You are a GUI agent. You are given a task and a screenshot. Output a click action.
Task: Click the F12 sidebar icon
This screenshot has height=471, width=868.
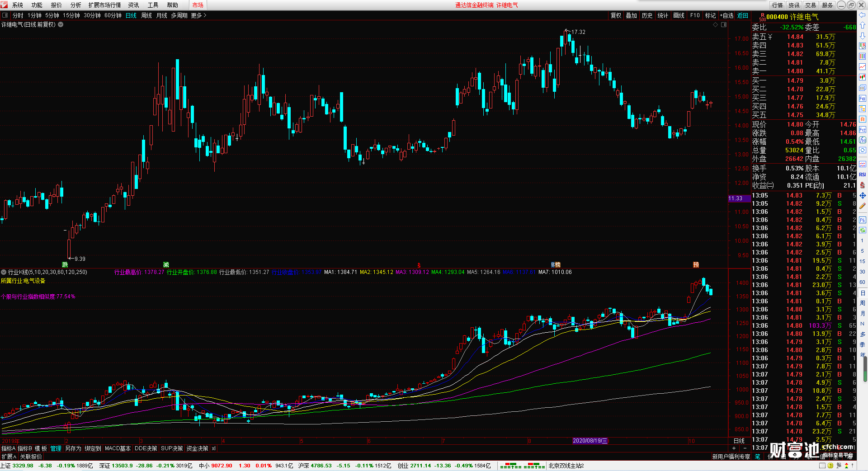point(862,130)
